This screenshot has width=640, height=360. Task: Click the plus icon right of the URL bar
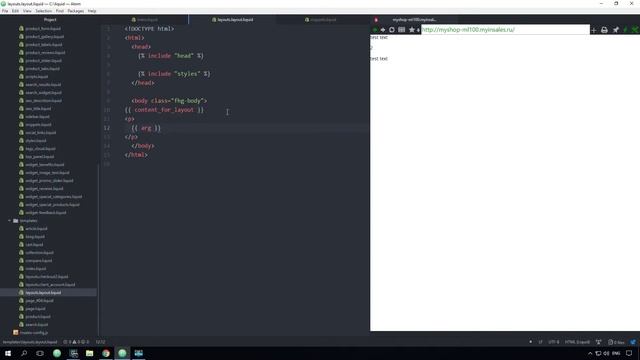(593, 30)
